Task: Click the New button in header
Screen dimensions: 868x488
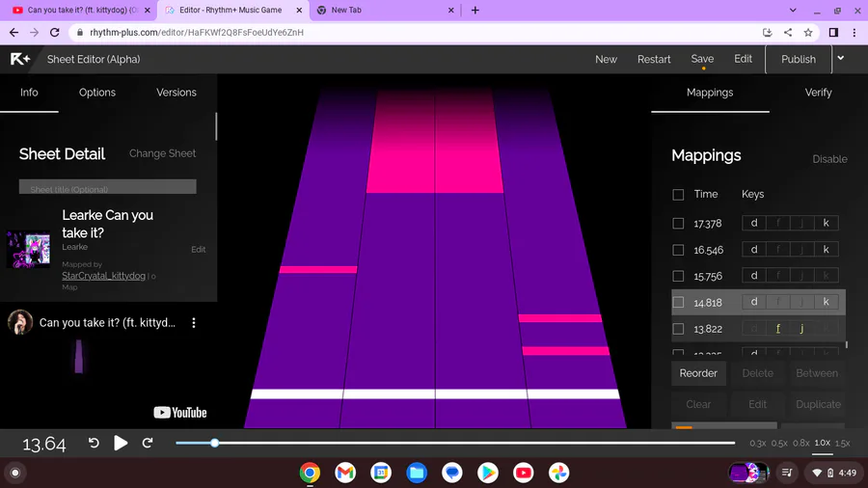Action: 606,59
